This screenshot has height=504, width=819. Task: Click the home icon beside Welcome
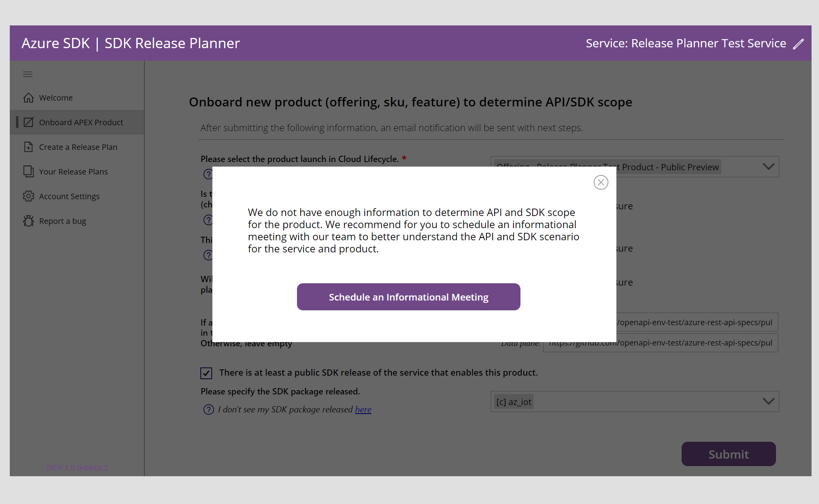pyautogui.click(x=29, y=97)
